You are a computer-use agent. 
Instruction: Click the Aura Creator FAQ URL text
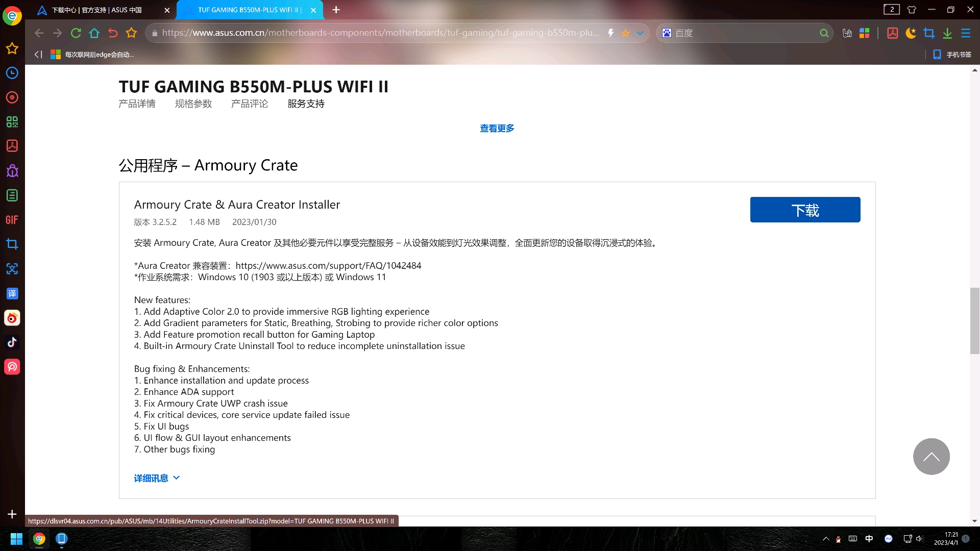(328, 266)
